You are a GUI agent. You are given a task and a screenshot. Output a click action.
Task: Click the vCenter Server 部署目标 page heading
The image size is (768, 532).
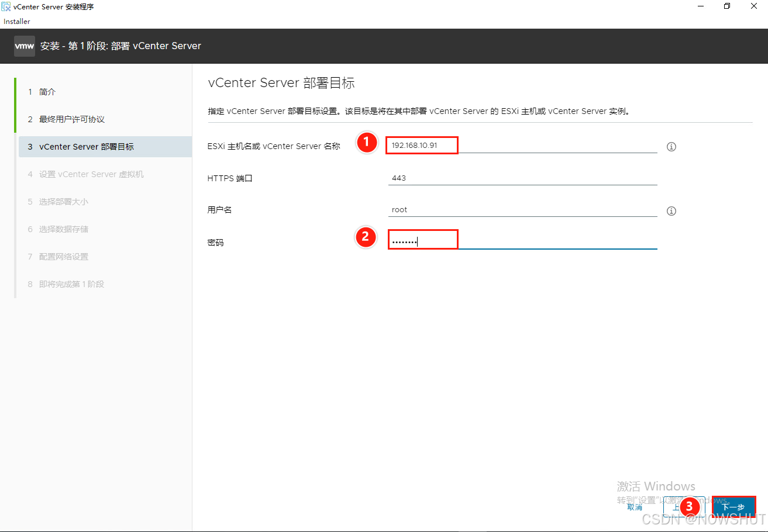(281, 83)
